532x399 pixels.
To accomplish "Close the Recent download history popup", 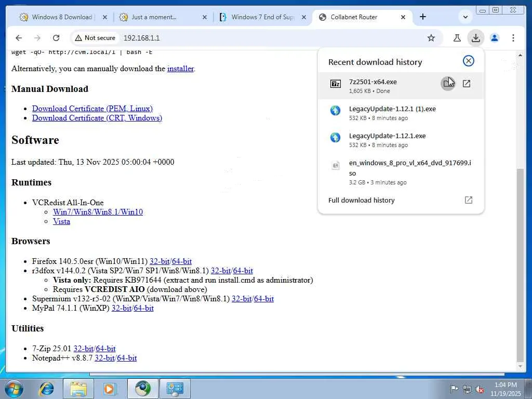I will click(x=468, y=61).
